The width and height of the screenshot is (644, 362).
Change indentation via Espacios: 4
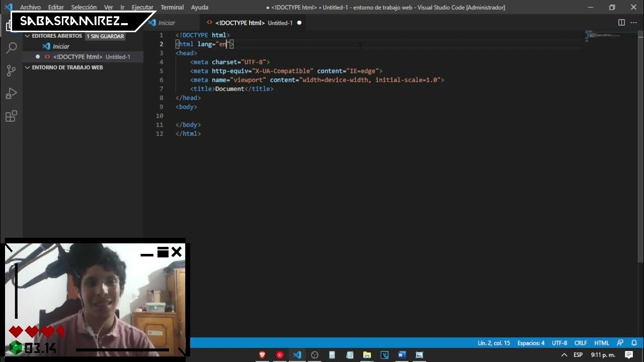tap(531, 343)
